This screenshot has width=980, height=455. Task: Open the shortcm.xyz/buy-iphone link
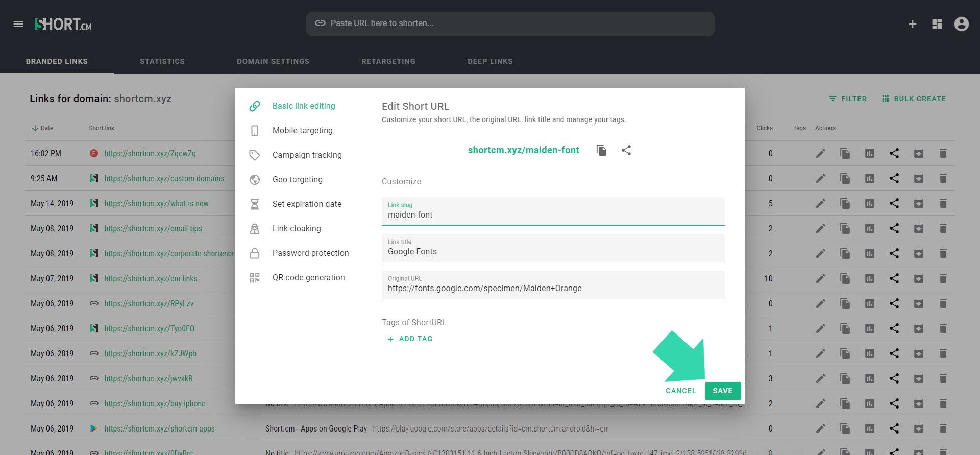tap(155, 403)
